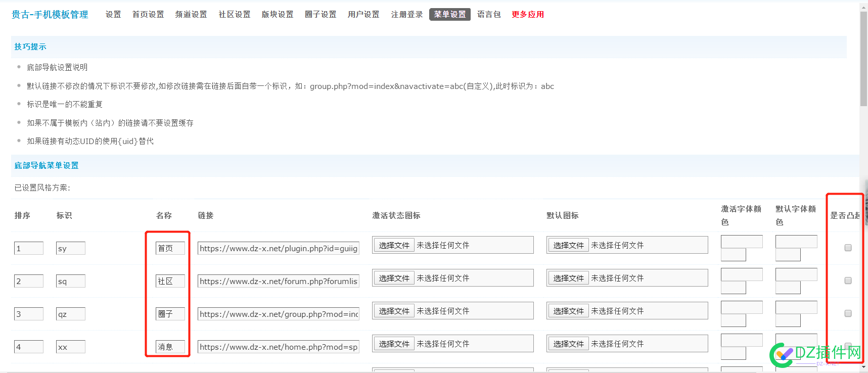Click the scrollbar down arrow at the bottom right
The height and width of the screenshot is (373, 868).
point(863,368)
